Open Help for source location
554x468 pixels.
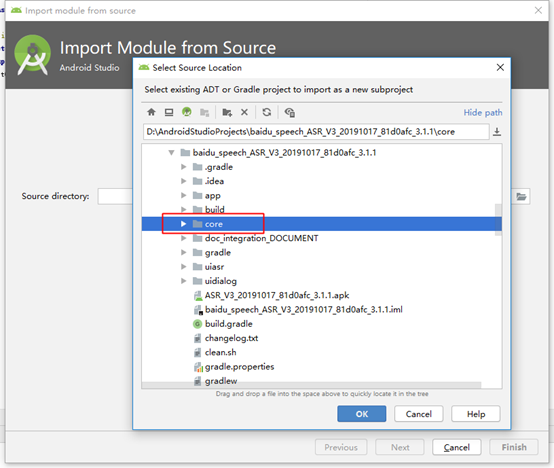coord(476,414)
